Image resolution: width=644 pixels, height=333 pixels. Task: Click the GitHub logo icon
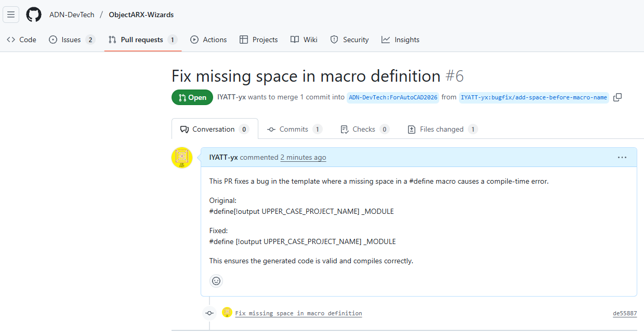(34, 15)
